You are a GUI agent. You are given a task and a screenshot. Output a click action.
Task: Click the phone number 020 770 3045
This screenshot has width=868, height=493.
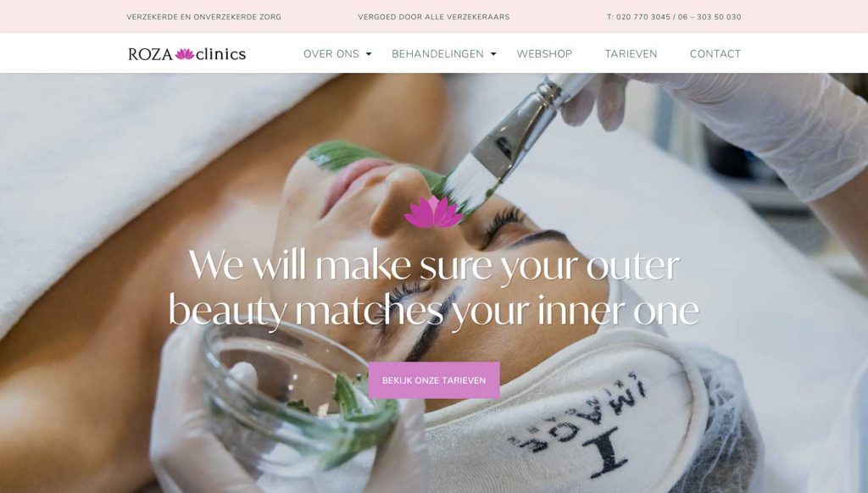pos(643,17)
